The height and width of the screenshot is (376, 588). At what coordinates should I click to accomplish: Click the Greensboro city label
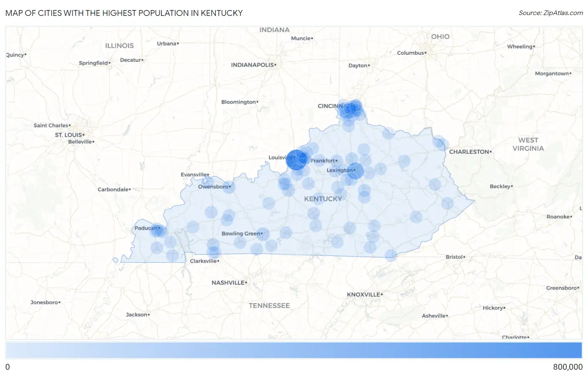(562, 288)
